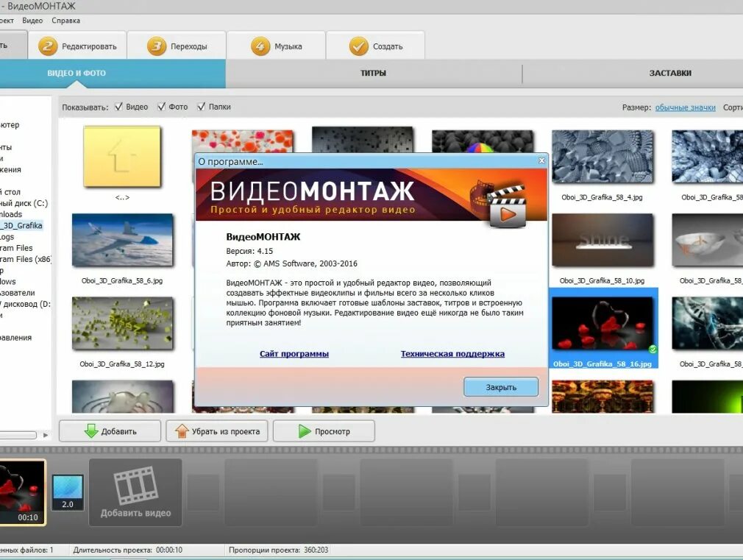Open step 2 Редактировать tab
This screenshot has width=743, height=560.
coord(77,46)
